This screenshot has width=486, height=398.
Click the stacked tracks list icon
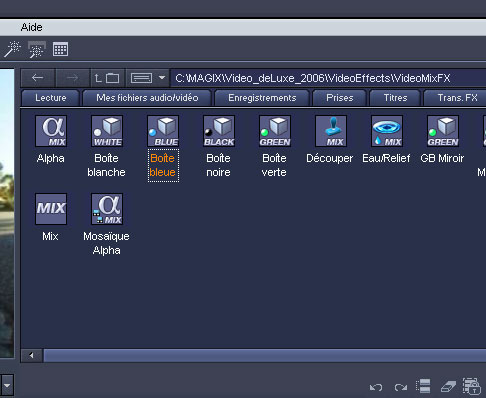[x=423, y=386]
